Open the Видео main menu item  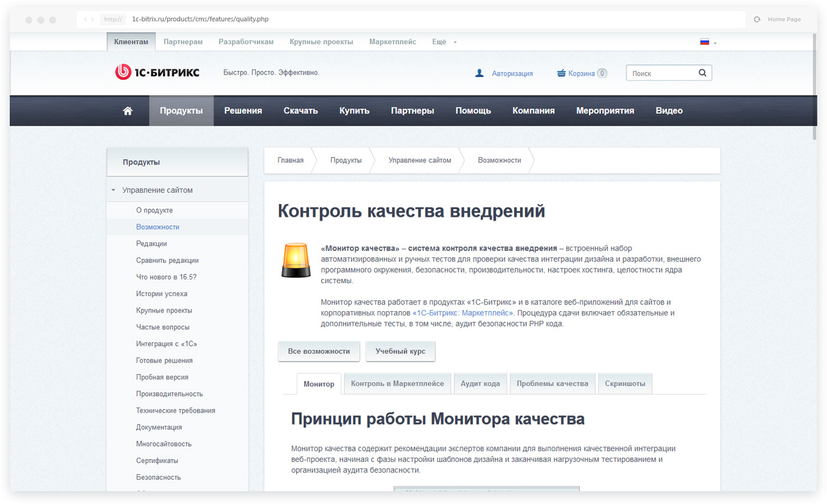tap(669, 110)
